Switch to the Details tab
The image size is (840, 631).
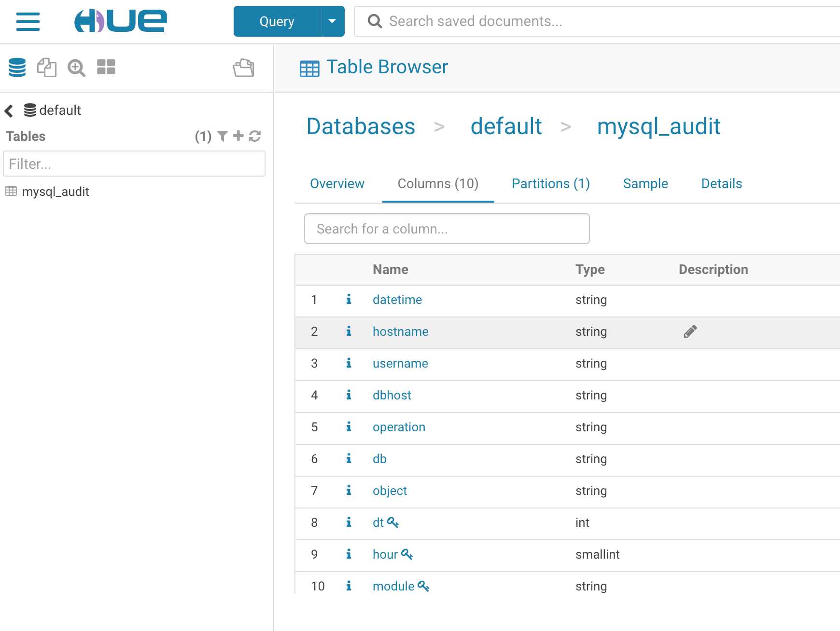click(722, 184)
